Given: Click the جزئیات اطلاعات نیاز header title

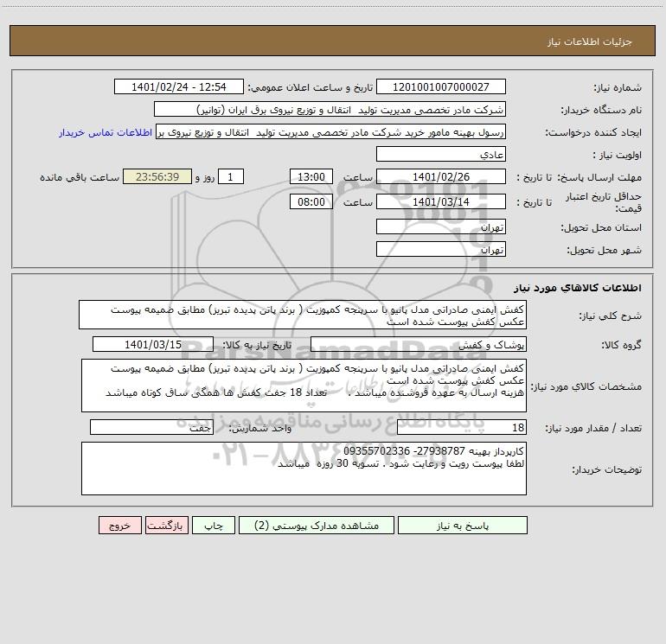Looking at the screenshot, I should [x=590, y=41].
